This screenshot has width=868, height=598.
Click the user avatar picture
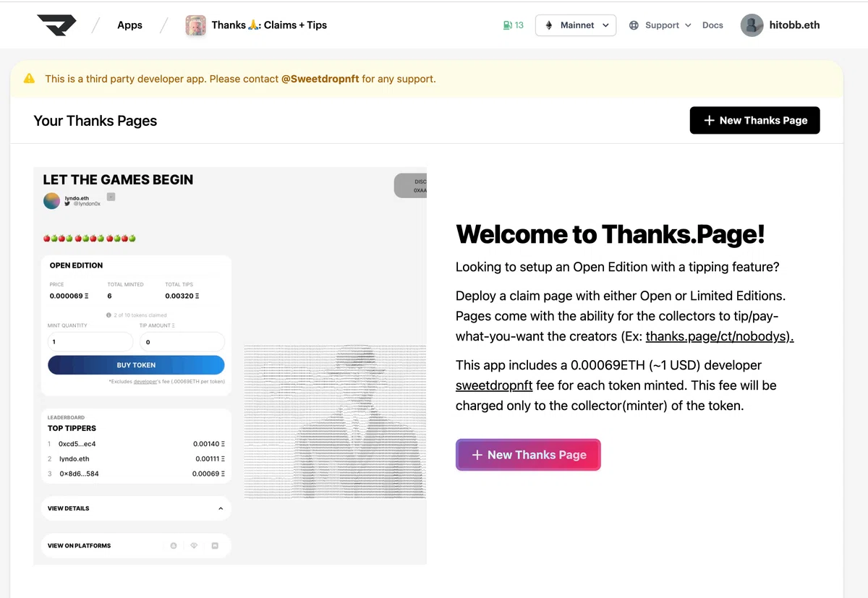(752, 25)
